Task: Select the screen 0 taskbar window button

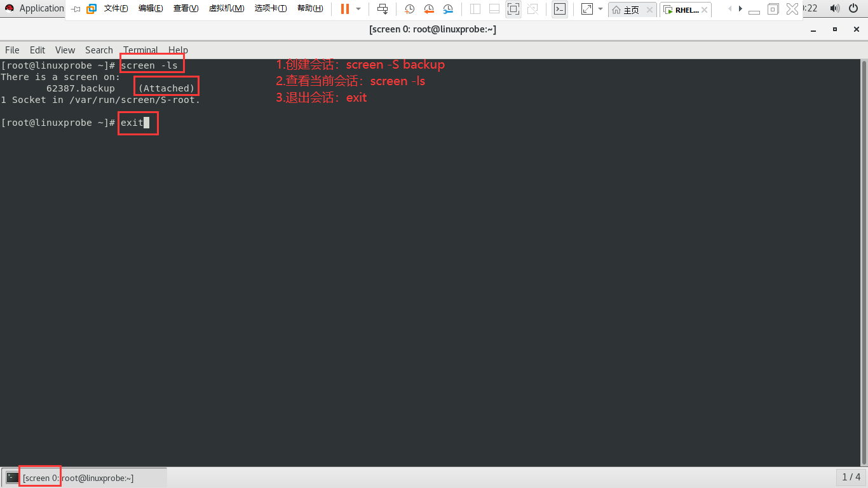Action: [x=85, y=477]
